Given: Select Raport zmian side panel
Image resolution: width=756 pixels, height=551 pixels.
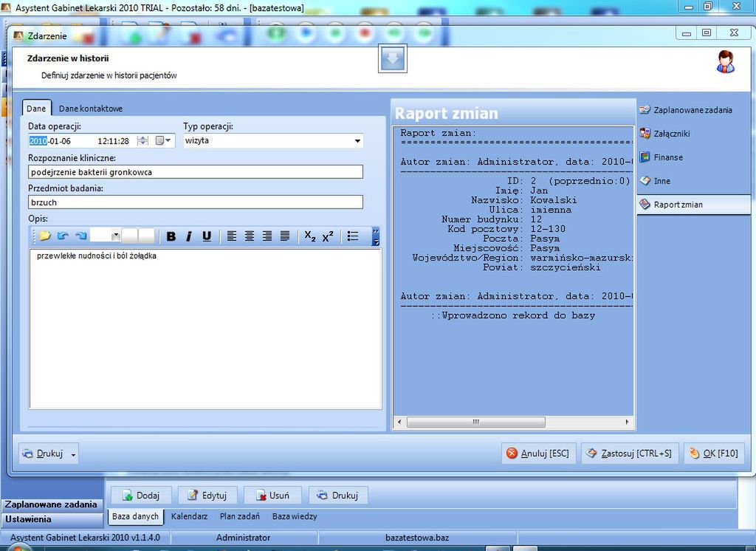Looking at the screenshot, I should [693, 205].
